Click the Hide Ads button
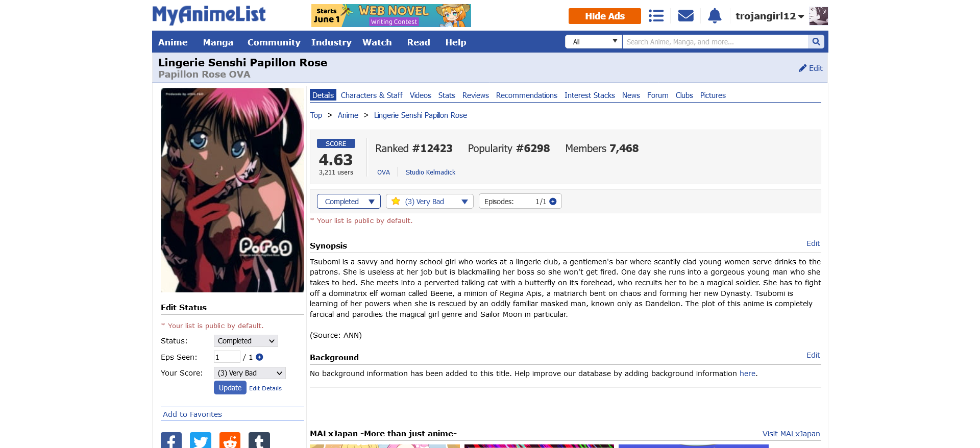 pyautogui.click(x=605, y=16)
